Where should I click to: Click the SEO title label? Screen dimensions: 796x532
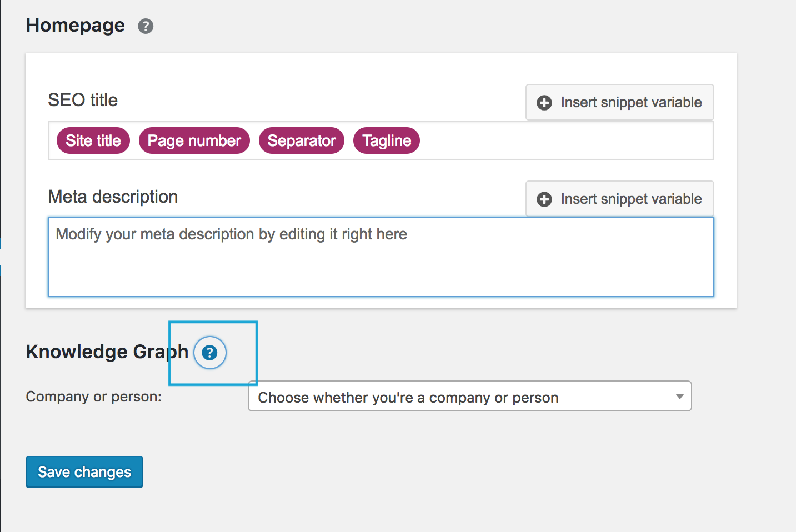[x=83, y=100]
